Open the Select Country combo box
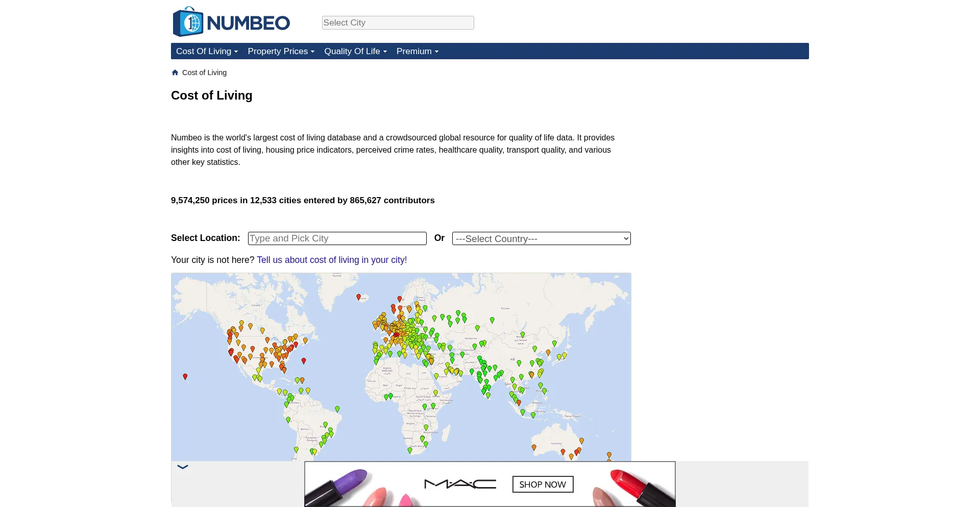The image size is (980, 507). pos(541,238)
